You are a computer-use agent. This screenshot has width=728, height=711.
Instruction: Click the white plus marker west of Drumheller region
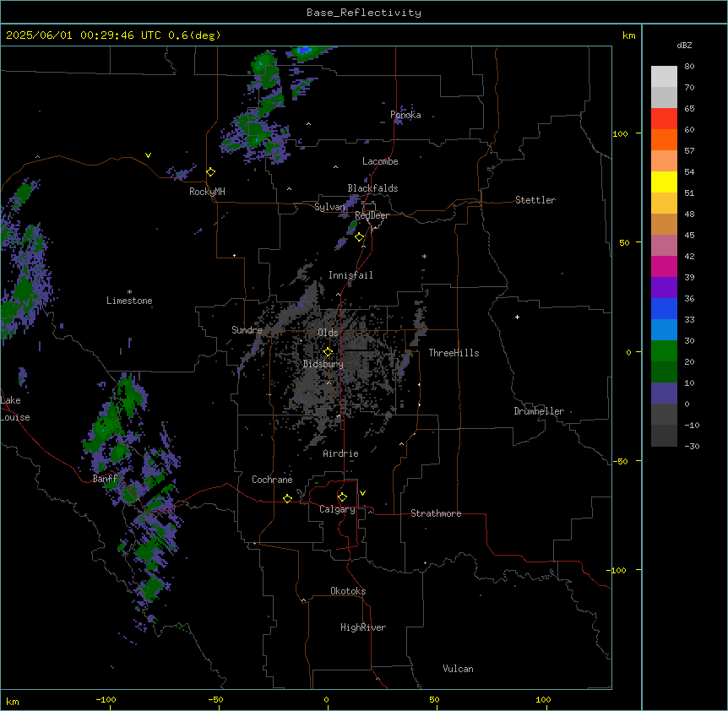pyautogui.click(x=517, y=317)
